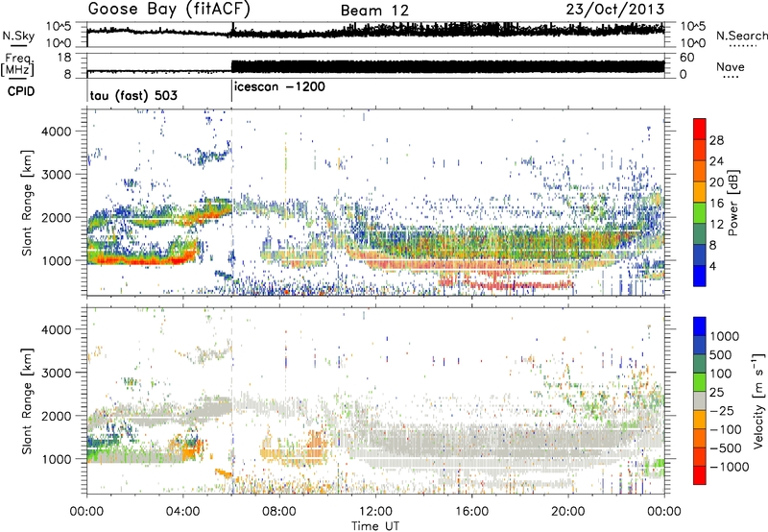
Task: Click the 'N.Sky' label
Action: coord(18,36)
